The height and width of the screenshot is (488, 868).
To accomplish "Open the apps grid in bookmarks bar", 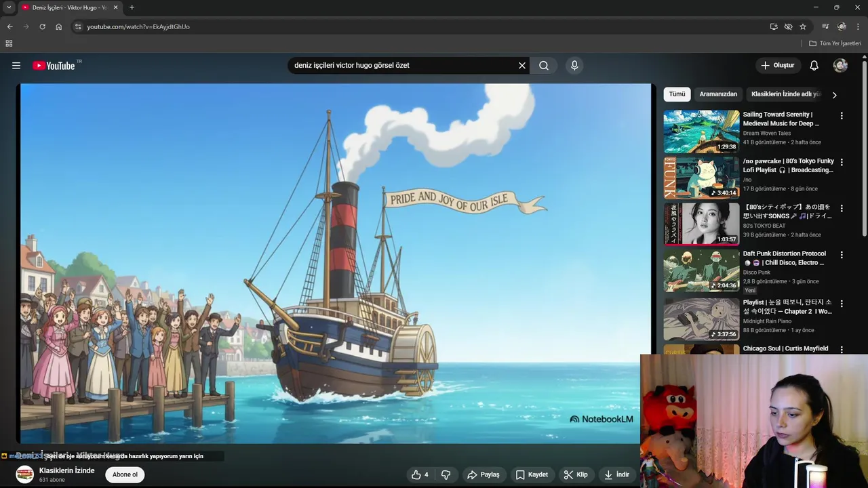I will (9, 43).
